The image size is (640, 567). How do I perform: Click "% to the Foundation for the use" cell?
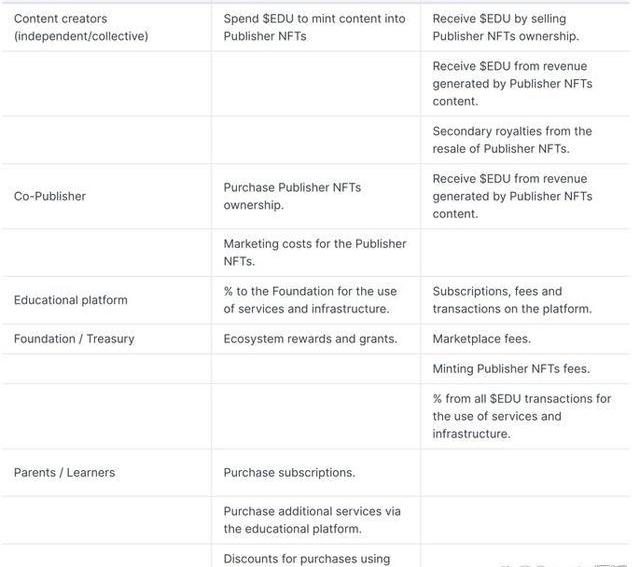310,300
